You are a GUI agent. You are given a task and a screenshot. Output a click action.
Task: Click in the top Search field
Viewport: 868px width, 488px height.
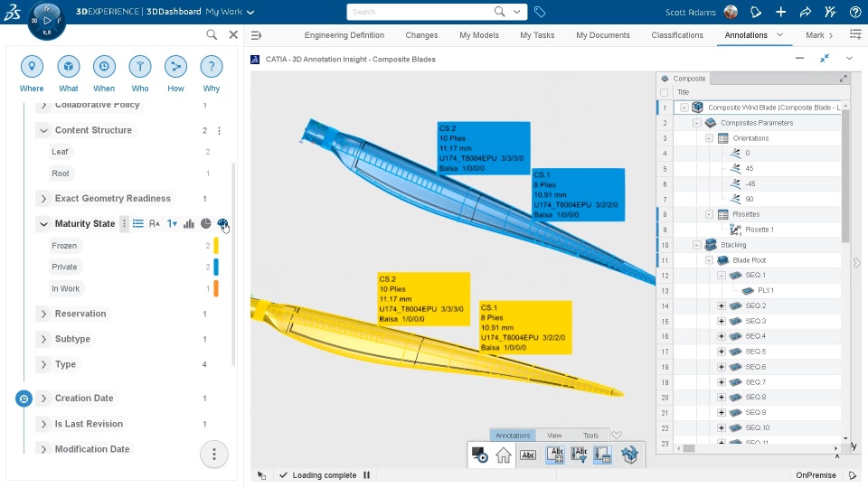click(420, 12)
